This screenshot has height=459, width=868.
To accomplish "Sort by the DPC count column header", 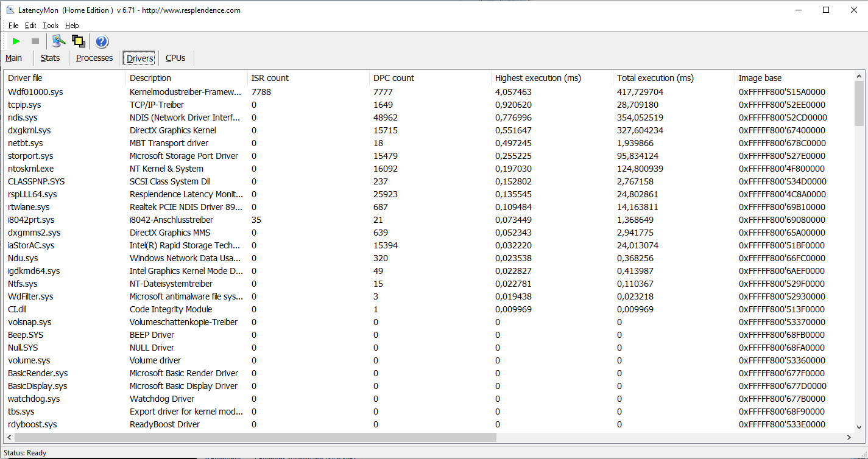I will [393, 78].
